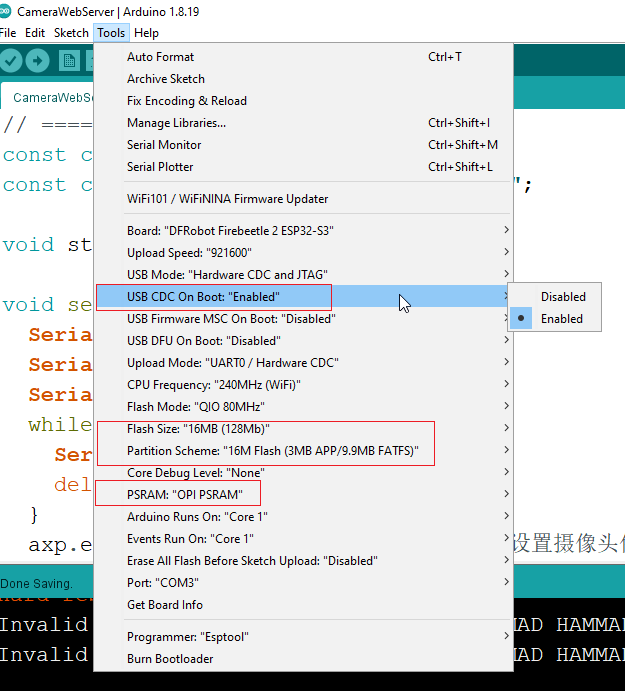Click Burn Bootloader
Image resolution: width=625 pixels, height=691 pixels.
tap(303, 659)
